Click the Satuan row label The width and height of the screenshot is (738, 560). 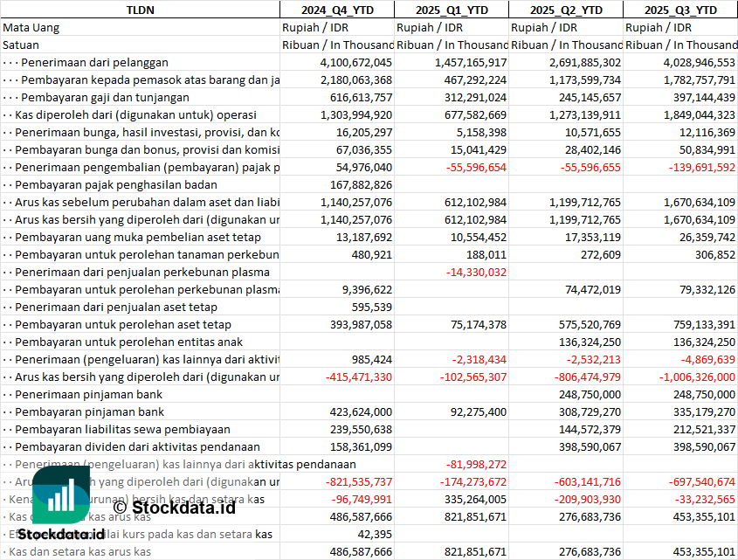coord(21,45)
